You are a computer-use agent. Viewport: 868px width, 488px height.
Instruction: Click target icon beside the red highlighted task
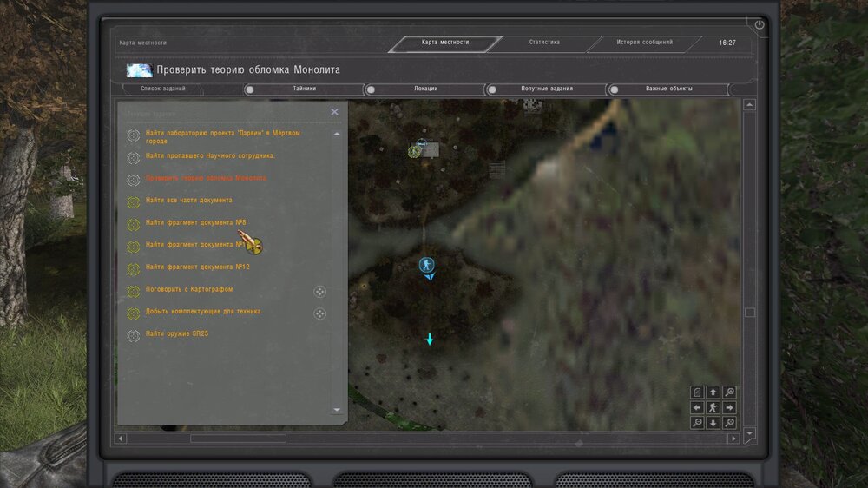[x=133, y=180]
